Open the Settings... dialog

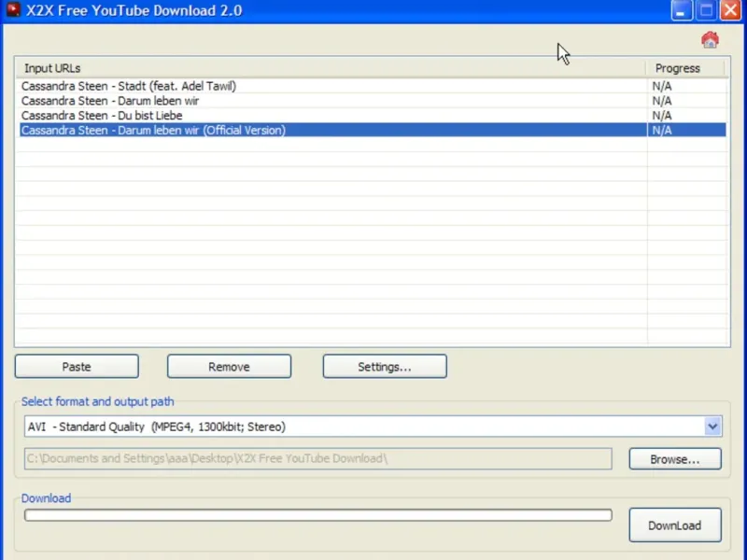385,366
